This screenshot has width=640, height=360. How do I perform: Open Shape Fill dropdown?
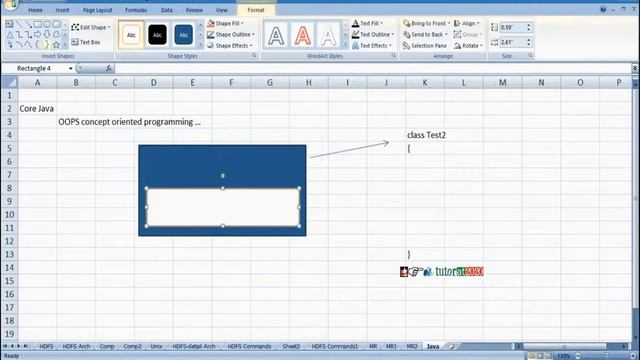(225, 23)
